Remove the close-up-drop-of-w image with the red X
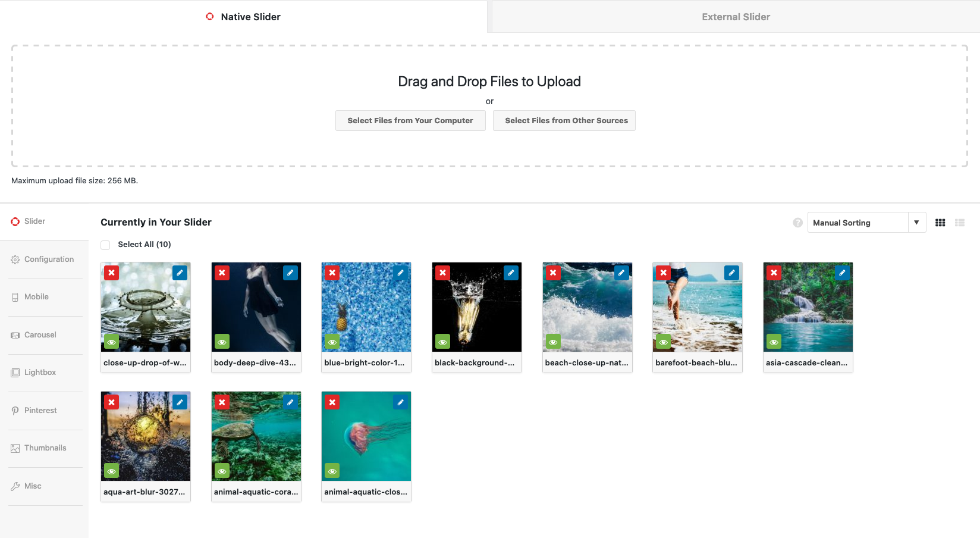 pyautogui.click(x=111, y=273)
